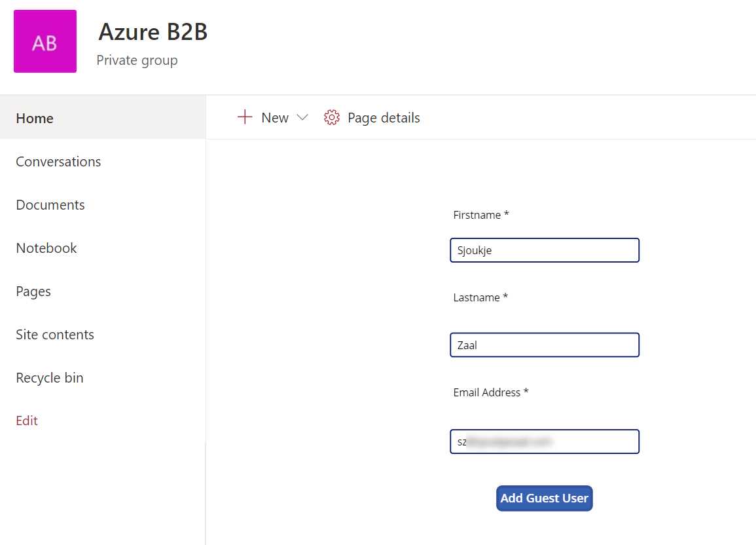Click the plus icon next to New

pyautogui.click(x=243, y=117)
